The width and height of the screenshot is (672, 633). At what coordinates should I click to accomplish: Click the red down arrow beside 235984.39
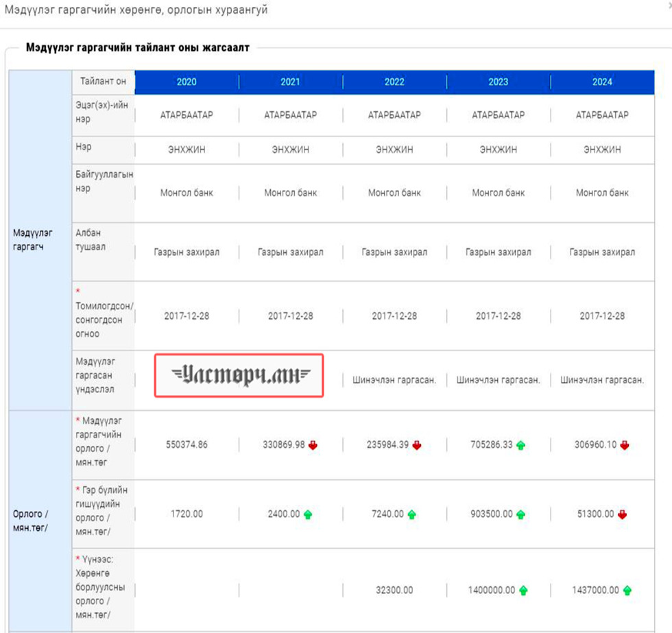pos(417,445)
